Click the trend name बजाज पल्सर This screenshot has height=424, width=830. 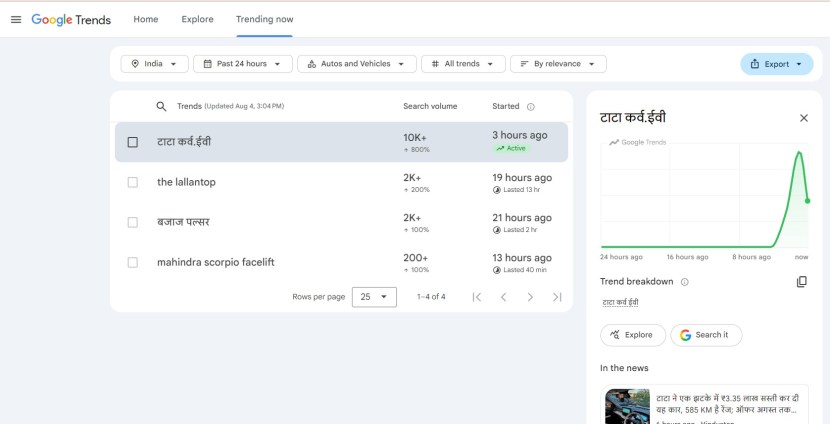tap(183, 222)
